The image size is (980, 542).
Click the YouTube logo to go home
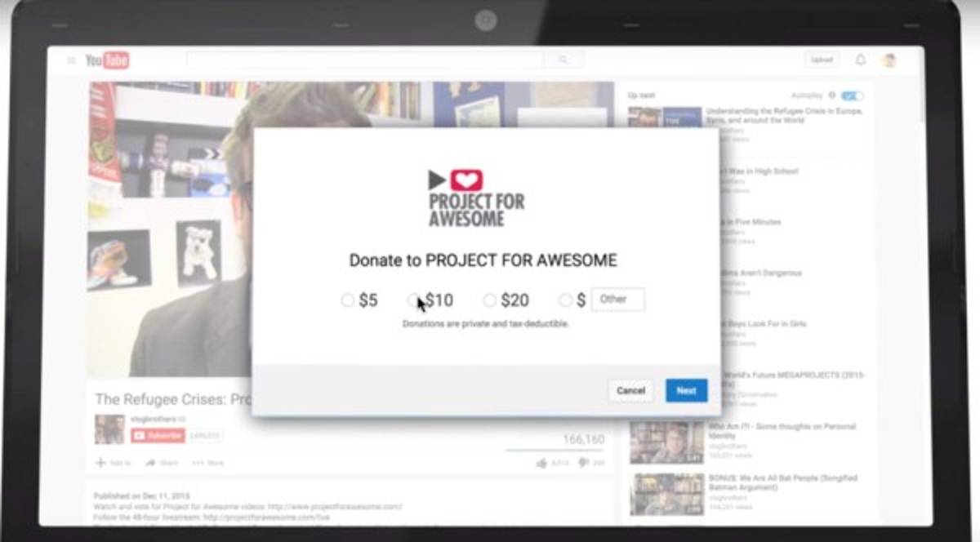click(x=109, y=60)
